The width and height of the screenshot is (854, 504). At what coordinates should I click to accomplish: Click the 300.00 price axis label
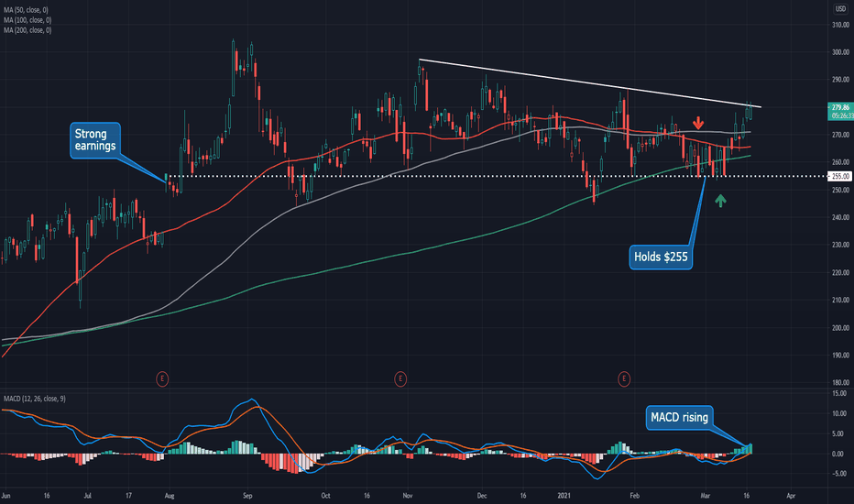[840, 52]
